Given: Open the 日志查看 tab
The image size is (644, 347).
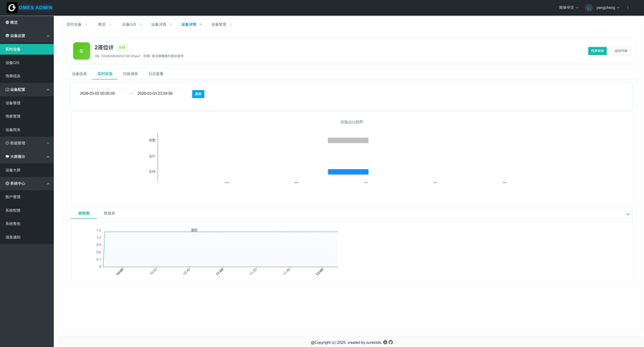Looking at the screenshot, I should (156, 74).
